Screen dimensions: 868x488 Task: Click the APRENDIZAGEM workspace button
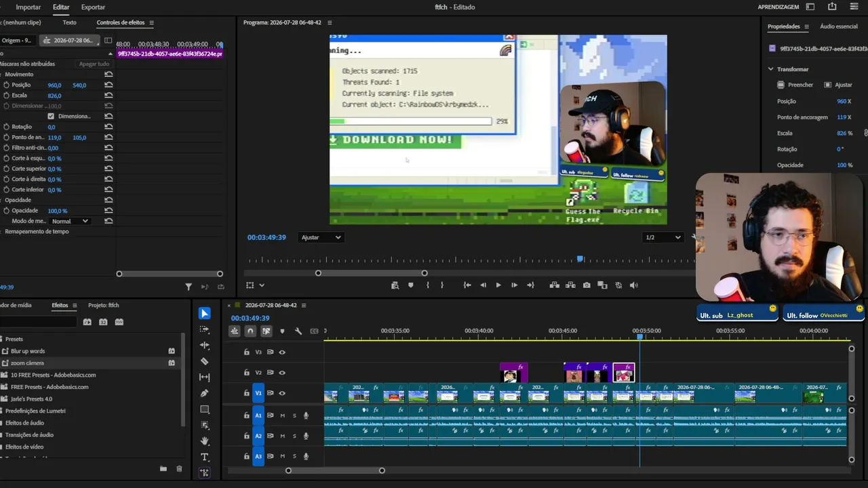pyautogui.click(x=778, y=7)
